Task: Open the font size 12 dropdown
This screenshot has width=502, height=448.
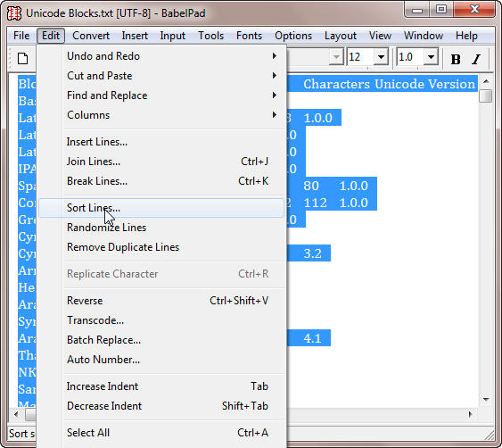Action: click(381, 57)
